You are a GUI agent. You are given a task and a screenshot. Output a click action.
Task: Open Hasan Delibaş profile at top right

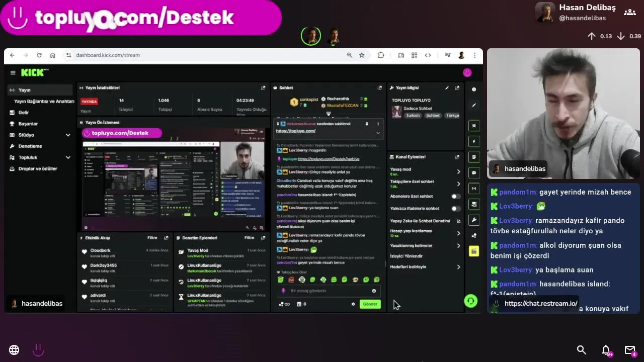[576, 13]
